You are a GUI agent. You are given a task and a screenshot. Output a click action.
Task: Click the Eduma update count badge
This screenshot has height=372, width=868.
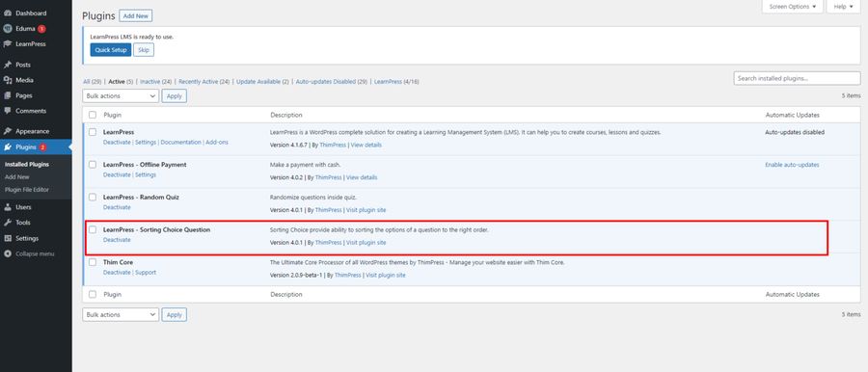click(41, 29)
